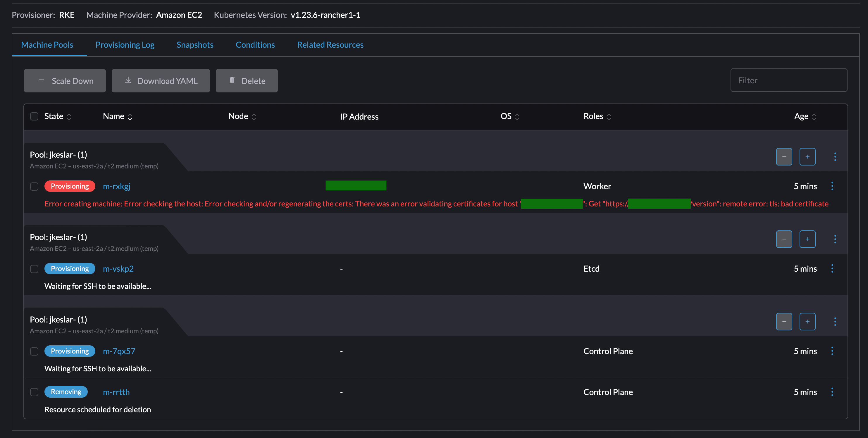The height and width of the screenshot is (438, 868).
Task: Open the three-dot menu for the first jkeslar pool
Action: click(835, 156)
